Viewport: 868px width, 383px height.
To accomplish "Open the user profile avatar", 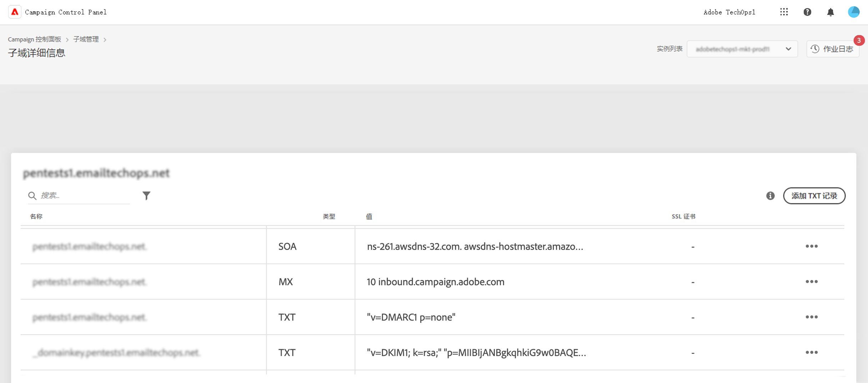I will click(x=854, y=12).
